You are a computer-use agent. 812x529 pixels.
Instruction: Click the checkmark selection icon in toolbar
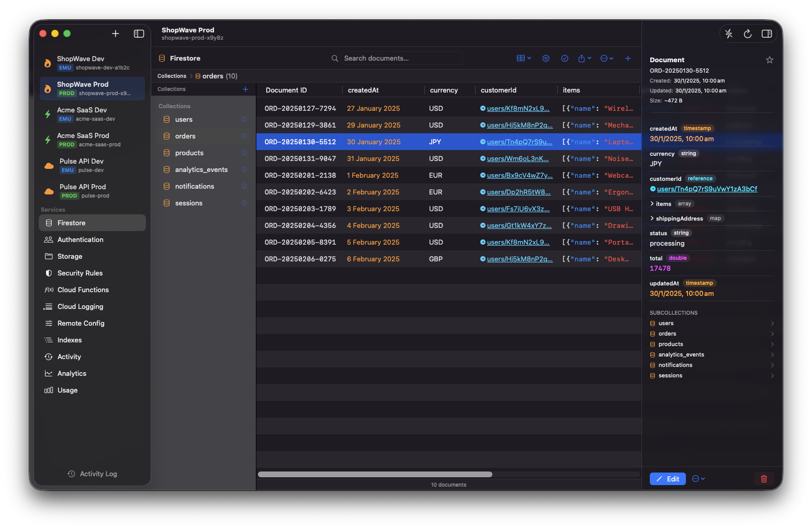[x=565, y=58]
